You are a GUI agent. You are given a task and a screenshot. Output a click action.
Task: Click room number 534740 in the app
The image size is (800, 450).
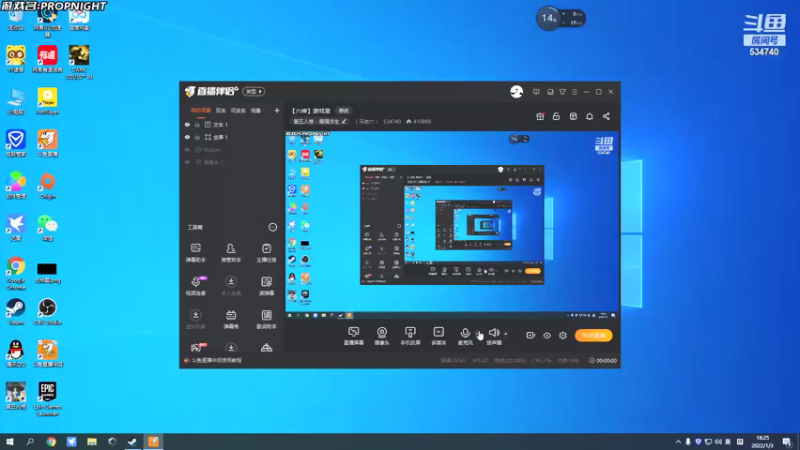(x=392, y=121)
